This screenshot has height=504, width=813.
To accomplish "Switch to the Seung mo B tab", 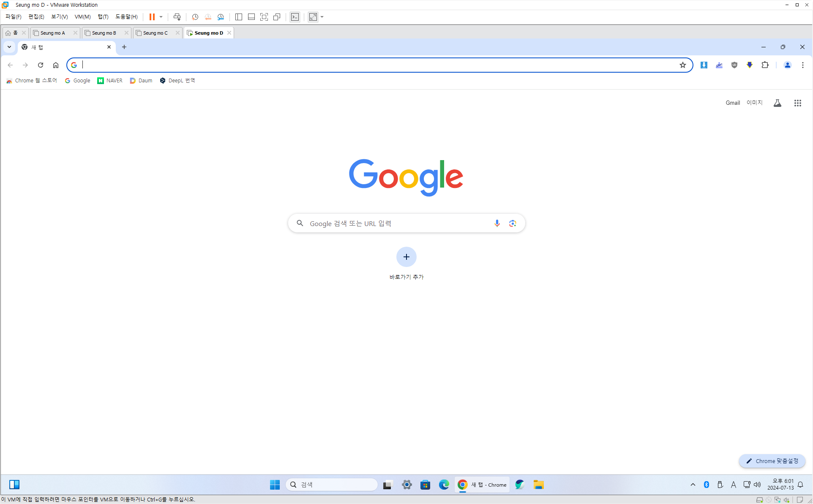I will 104,33.
